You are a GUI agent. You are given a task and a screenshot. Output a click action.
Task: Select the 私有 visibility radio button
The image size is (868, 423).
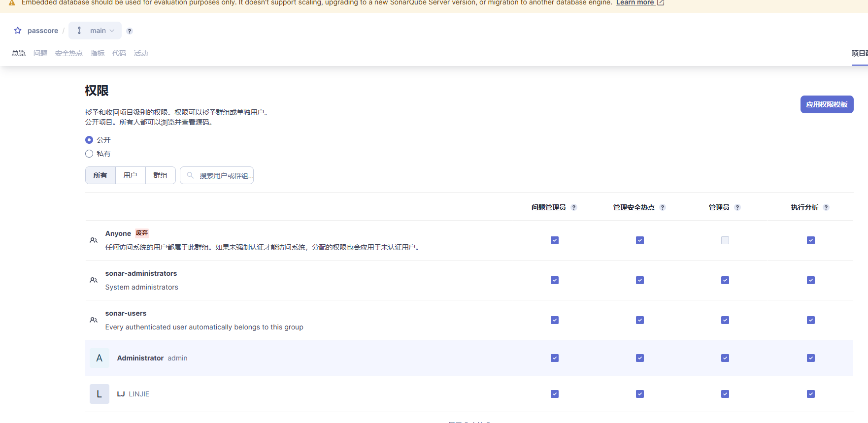[x=89, y=154]
